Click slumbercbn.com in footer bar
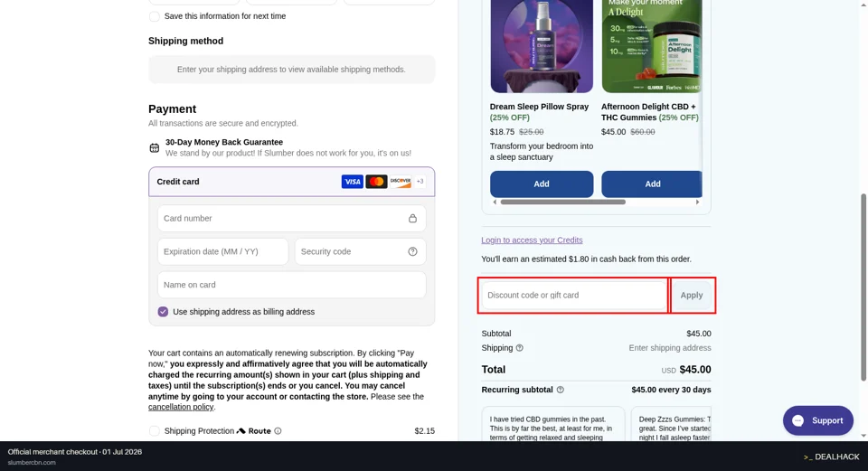The image size is (868, 471). coord(32,463)
